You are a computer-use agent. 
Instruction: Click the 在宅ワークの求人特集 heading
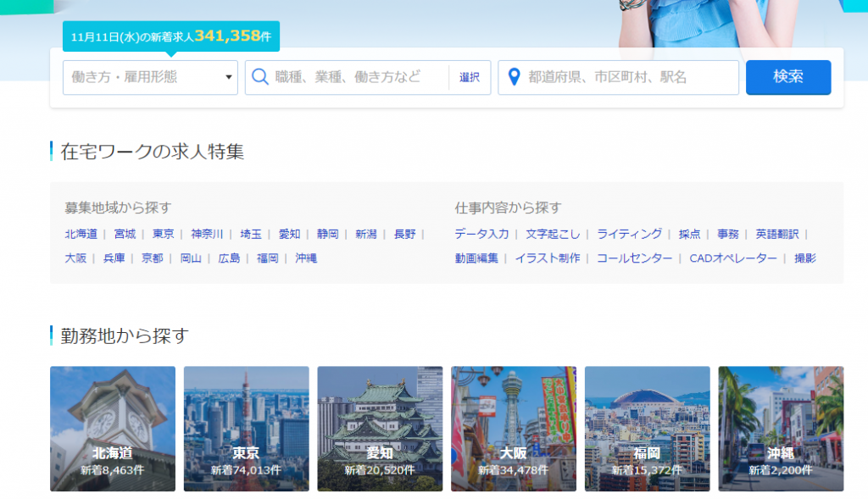point(153,152)
